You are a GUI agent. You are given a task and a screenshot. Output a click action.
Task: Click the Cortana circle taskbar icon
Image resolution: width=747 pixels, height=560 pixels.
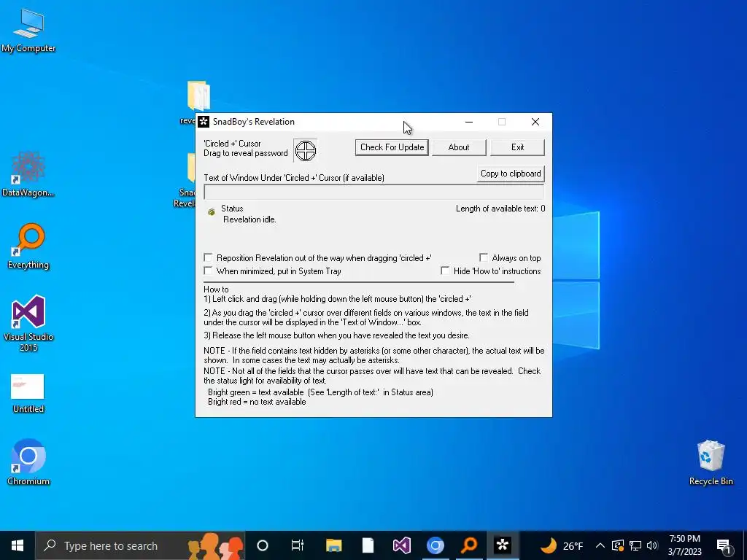263,545
